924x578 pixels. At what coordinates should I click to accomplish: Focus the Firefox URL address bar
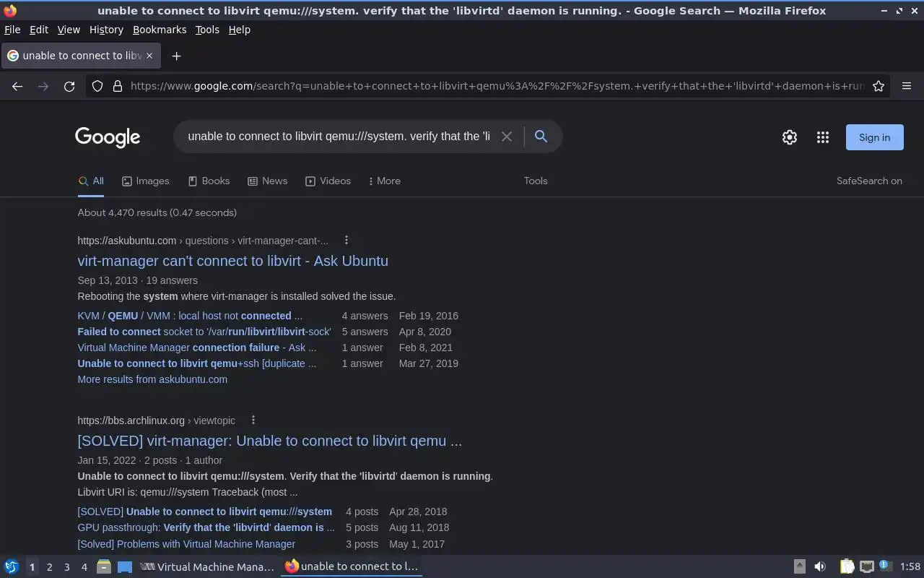point(497,86)
